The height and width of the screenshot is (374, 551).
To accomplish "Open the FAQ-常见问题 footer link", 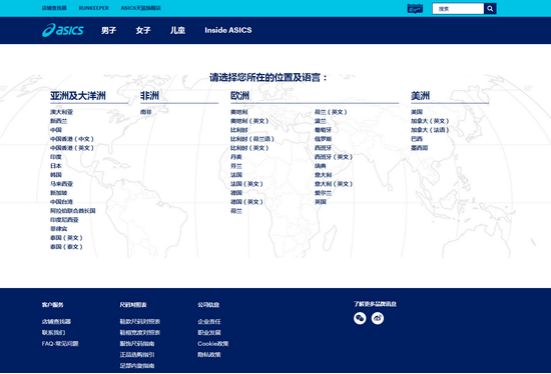I will 60,344.
